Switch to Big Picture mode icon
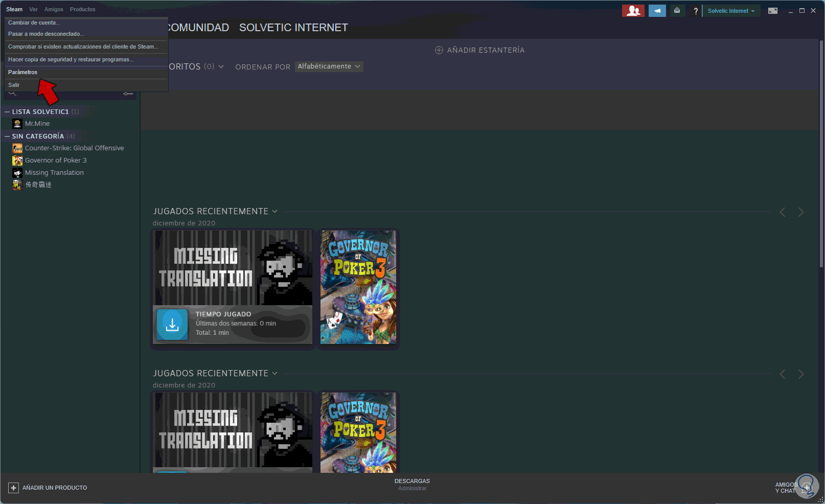 [x=773, y=11]
